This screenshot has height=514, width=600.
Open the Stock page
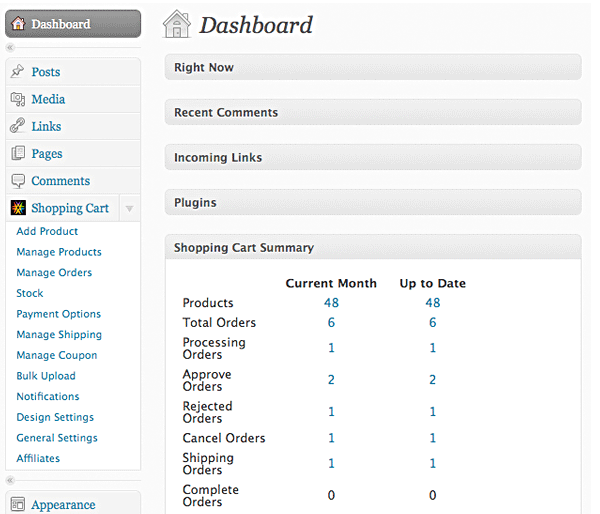[29, 293]
